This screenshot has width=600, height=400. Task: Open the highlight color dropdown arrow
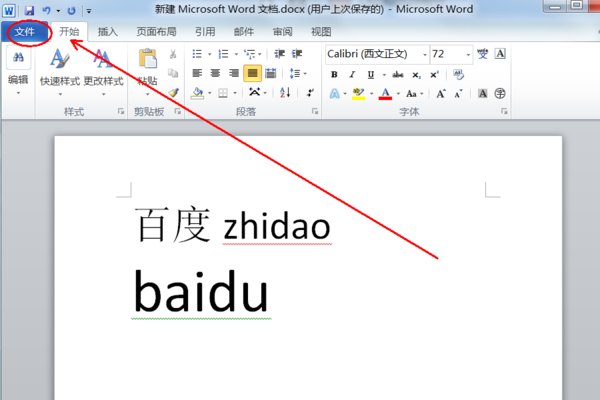(x=371, y=93)
